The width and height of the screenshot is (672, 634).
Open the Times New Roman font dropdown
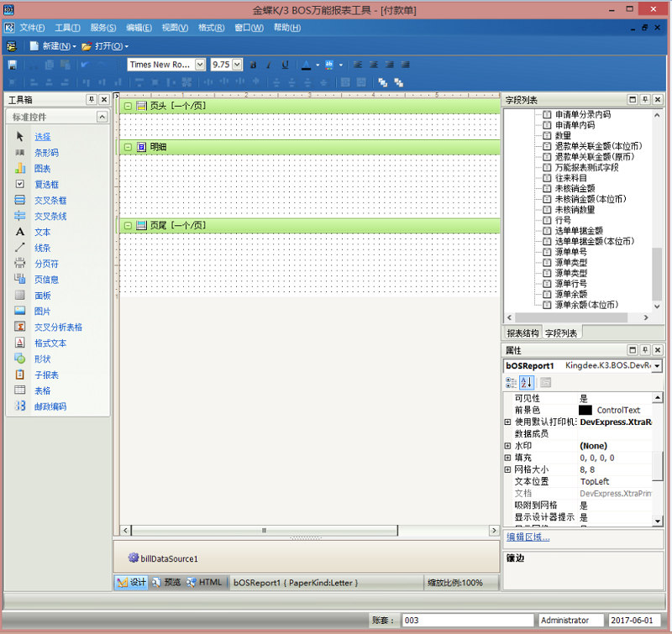(x=200, y=65)
